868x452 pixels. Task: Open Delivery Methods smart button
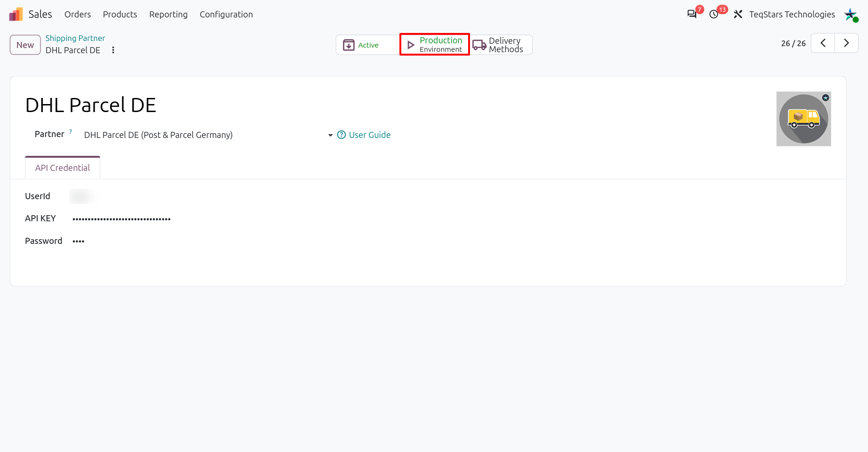501,45
